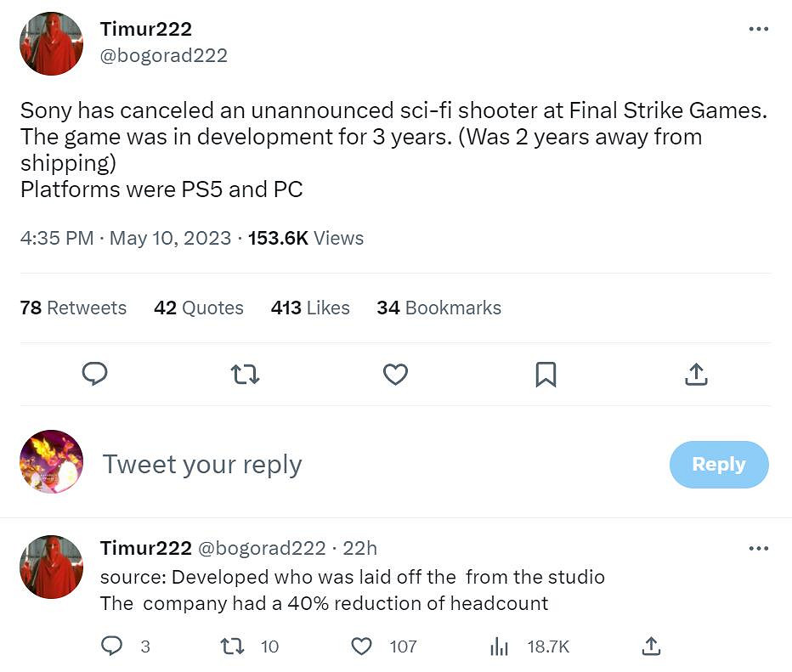792x672 pixels.
Task: Open the main tweet's three-dot more menu
Action: 758,29
